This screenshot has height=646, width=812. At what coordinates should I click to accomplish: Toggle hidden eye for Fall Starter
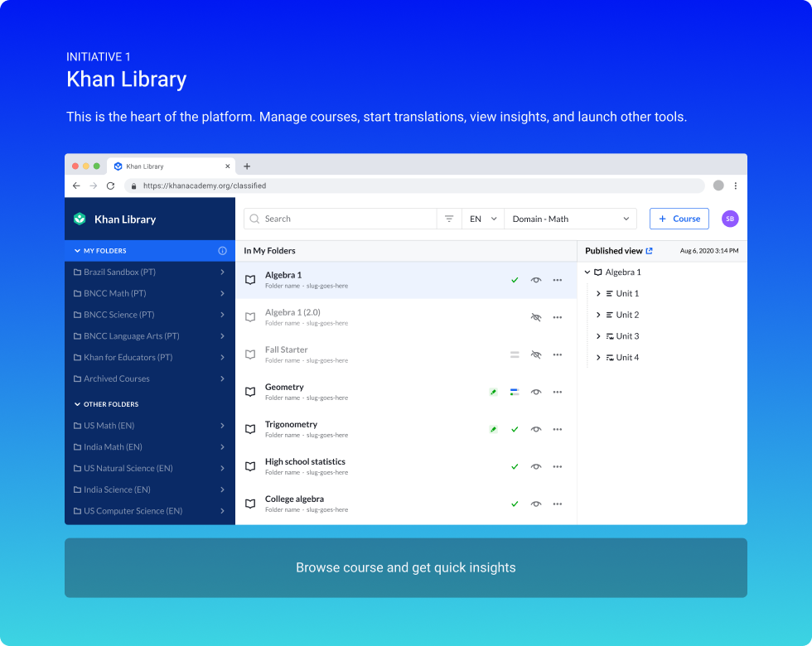(x=536, y=354)
